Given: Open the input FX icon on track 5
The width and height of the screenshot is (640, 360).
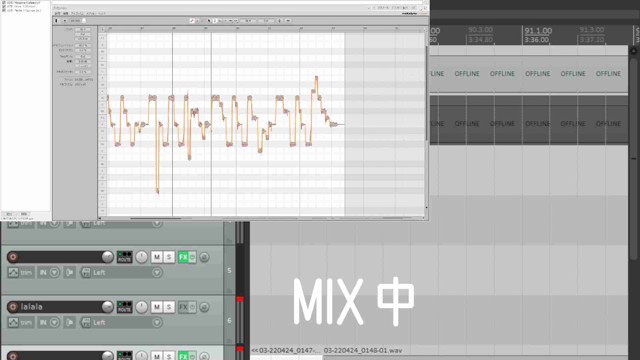Looking at the screenshot, I should tap(86, 272).
